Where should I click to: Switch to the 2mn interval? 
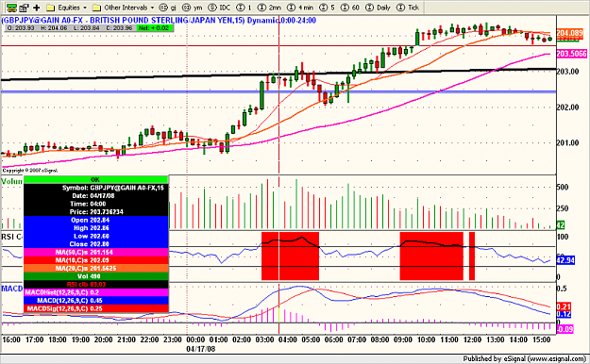point(269,8)
